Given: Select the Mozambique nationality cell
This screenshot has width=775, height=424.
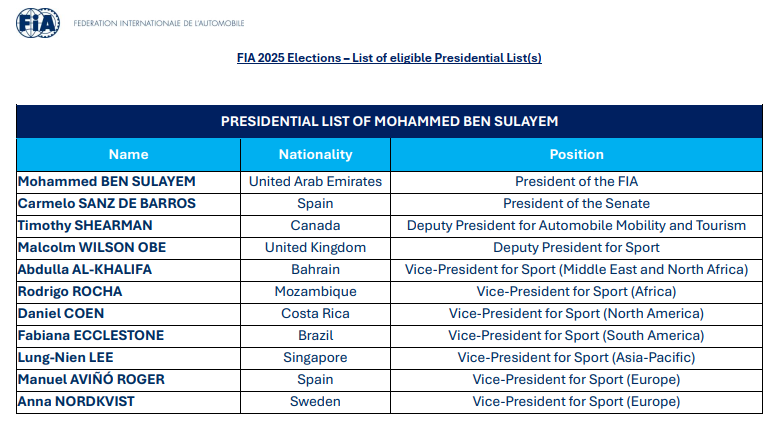Looking at the screenshot, I should click(x=315, y=292).
